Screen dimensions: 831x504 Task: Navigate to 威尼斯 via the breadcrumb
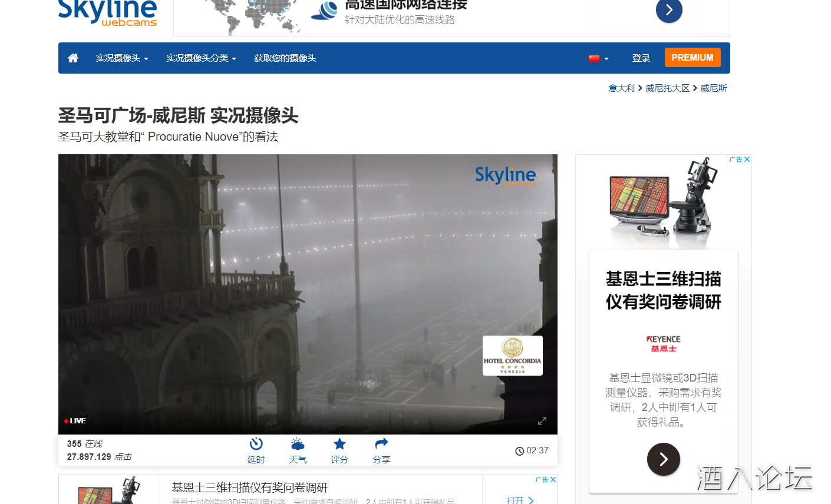[714, 88]
